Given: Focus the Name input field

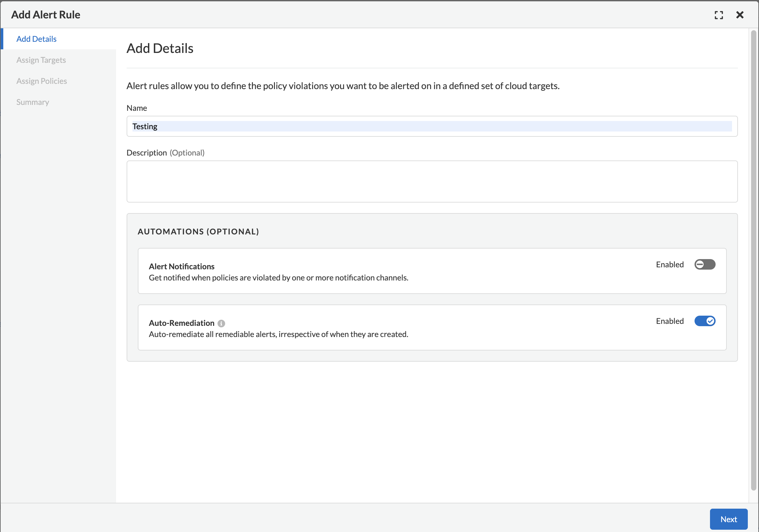Looking at the screenshot, I should tap(432, 126).
